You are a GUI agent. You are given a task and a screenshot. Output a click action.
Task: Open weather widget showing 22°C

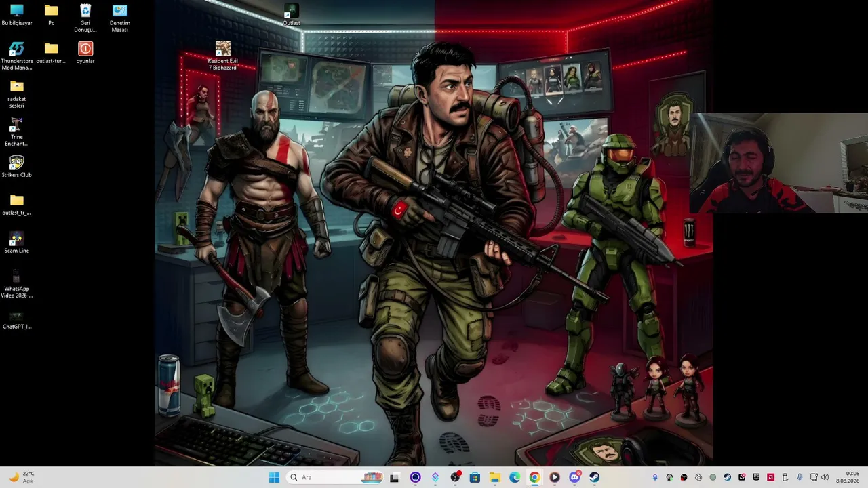click(x=21, y=477)
